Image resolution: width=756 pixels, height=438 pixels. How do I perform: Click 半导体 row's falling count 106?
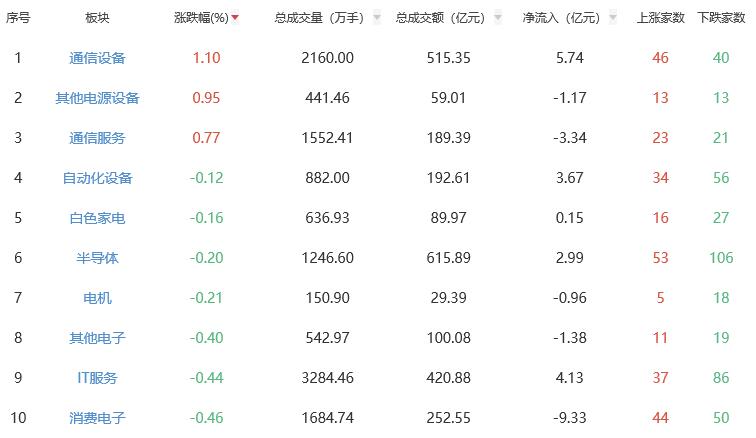[721, 258]
